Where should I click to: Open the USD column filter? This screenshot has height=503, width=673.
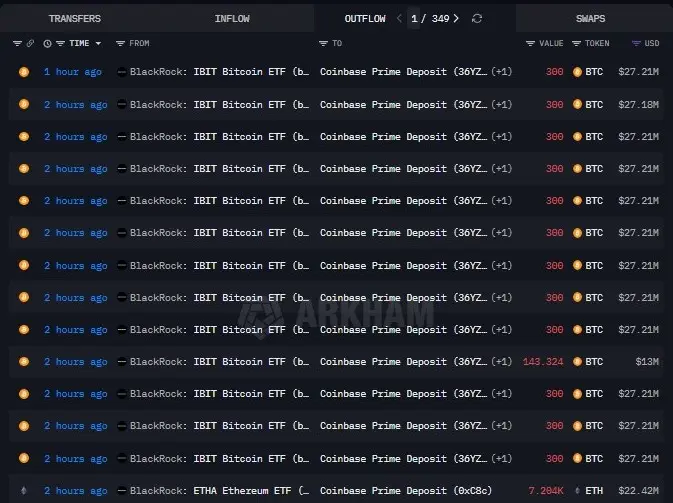(x=636, y=43)
